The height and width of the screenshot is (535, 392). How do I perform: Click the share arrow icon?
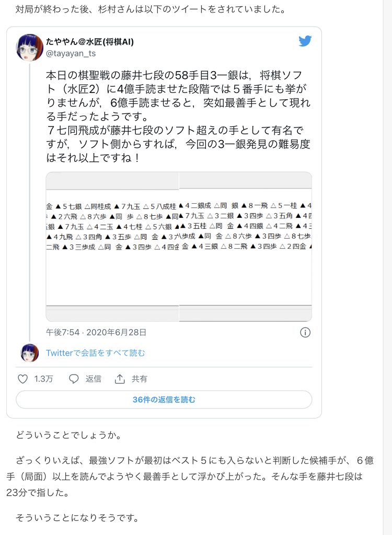[120, 379]
